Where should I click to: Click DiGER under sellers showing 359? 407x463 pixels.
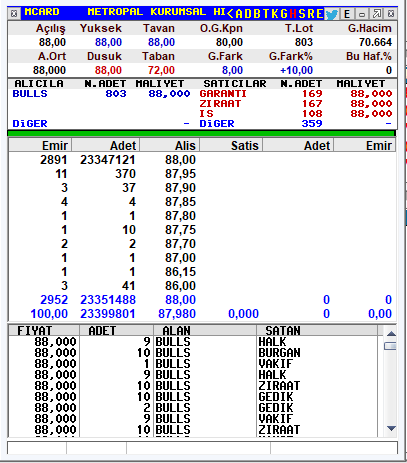pyautogui.click(x=217, y=124)
